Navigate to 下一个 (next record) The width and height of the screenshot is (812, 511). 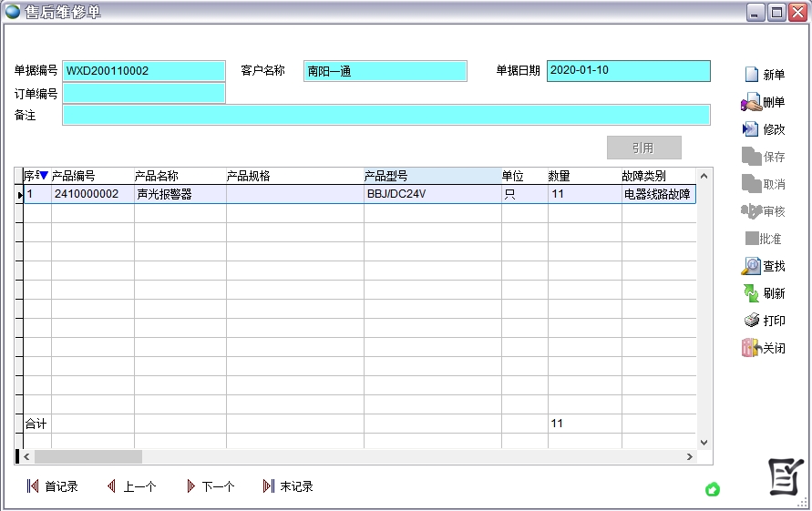coord(190,486)
